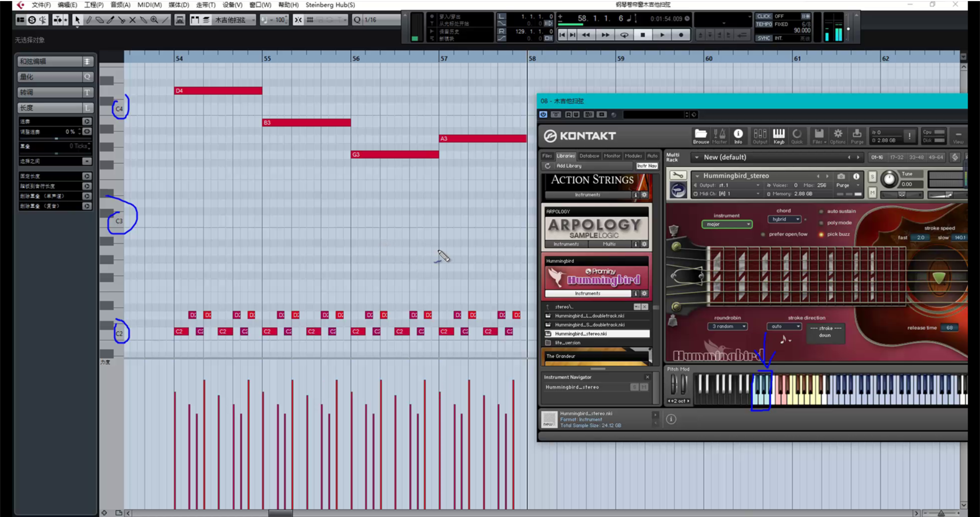The width and height of the screenshot is (980, 517).
Task: Click the Record transport button
Action: 681,35
